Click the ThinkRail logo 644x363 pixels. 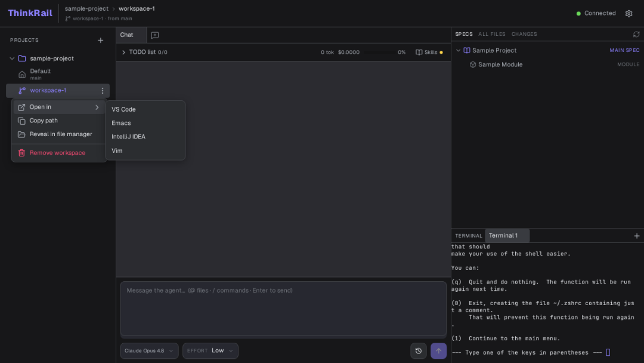click(30, 13)
